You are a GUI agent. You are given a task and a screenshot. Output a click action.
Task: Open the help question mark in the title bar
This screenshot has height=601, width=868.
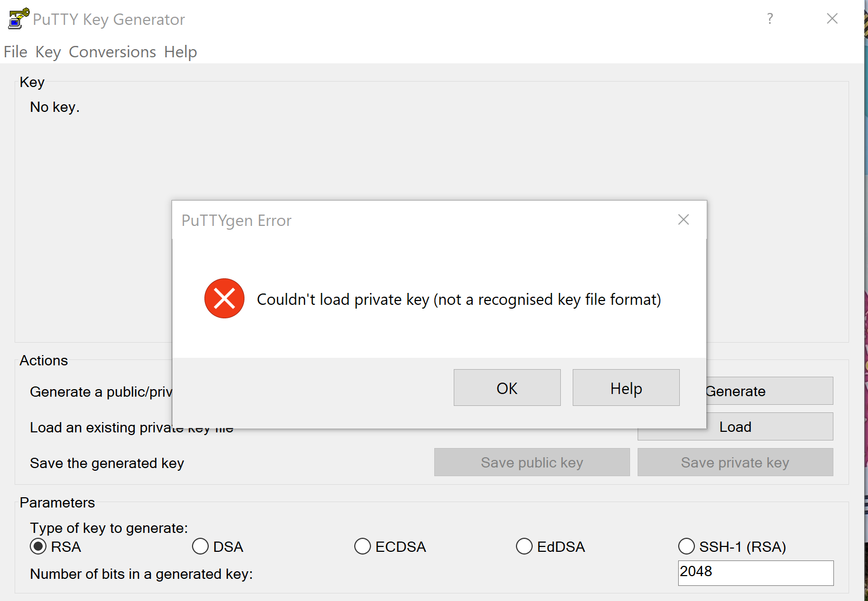point(770,19)
